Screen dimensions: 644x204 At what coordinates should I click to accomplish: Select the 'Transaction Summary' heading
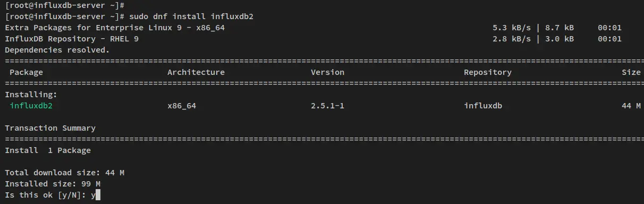point(50,128)
